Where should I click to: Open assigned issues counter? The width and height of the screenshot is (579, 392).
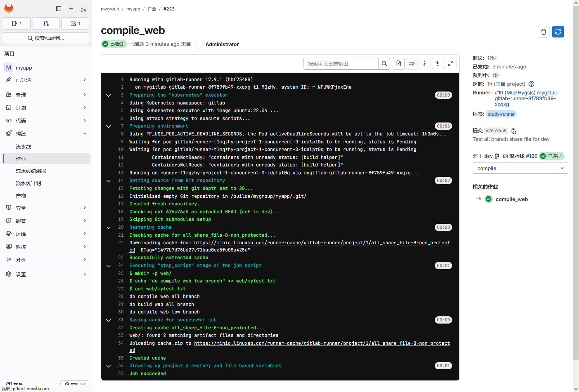click(x=17, y=23)
